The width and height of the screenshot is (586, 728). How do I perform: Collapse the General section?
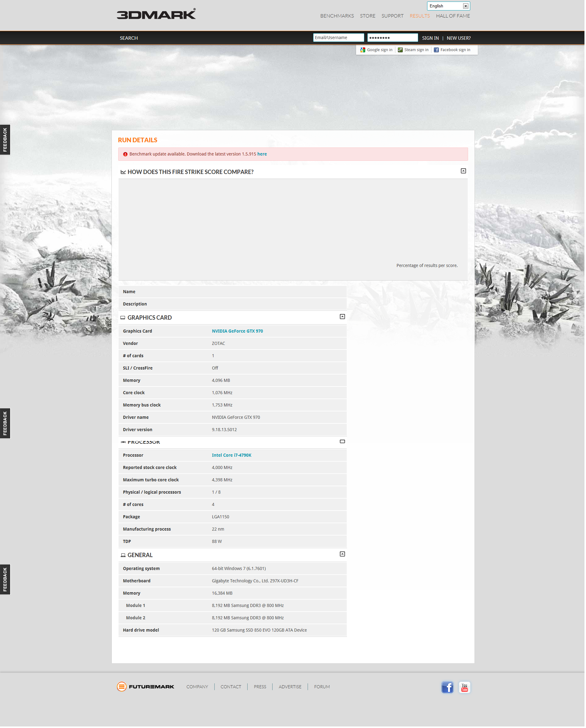click(342, 554)
